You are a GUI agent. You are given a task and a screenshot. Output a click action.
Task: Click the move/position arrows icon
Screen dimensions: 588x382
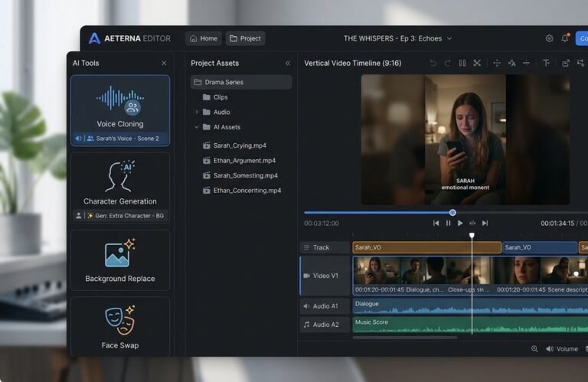[497, 63]
